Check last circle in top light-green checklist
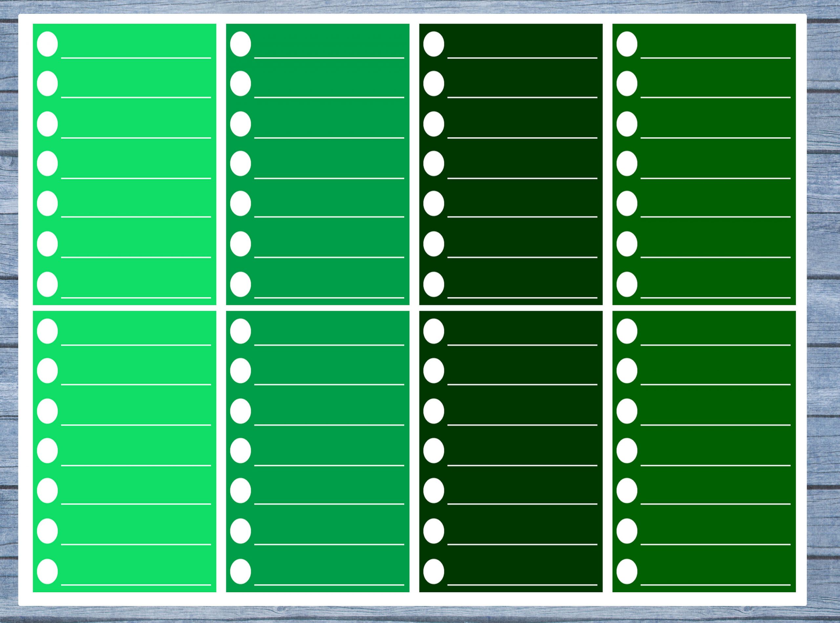The height and width of the screenshot is (623, 840). click(x=47, y=284)
